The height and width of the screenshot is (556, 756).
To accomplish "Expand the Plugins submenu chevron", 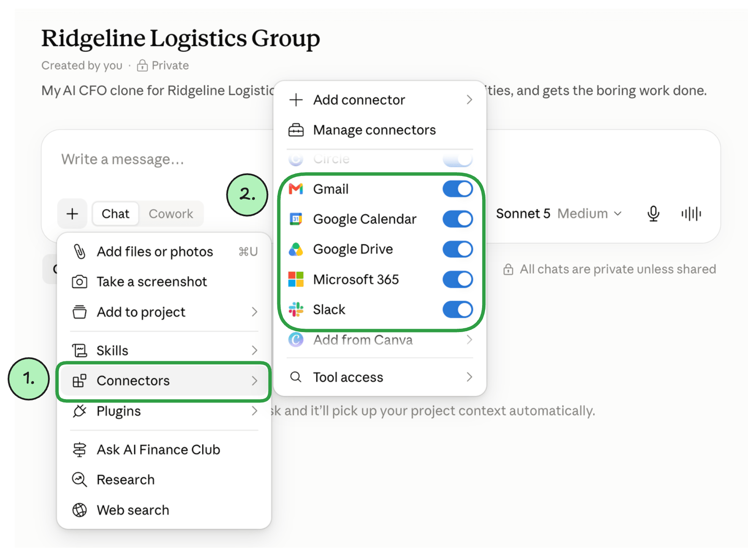I will [254, 411].
